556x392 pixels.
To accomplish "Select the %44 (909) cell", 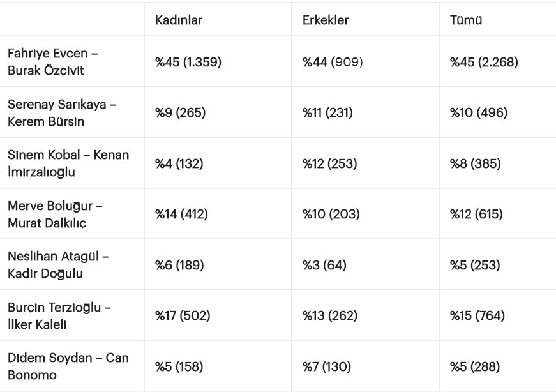I will coord(333,63).
